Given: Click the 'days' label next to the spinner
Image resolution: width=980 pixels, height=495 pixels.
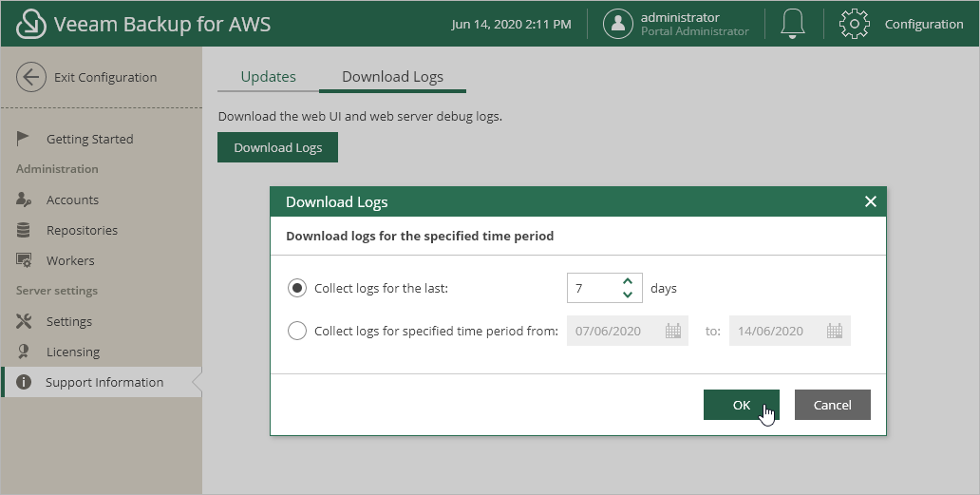Looking at the screenshot, I should [x=664, y=288].
